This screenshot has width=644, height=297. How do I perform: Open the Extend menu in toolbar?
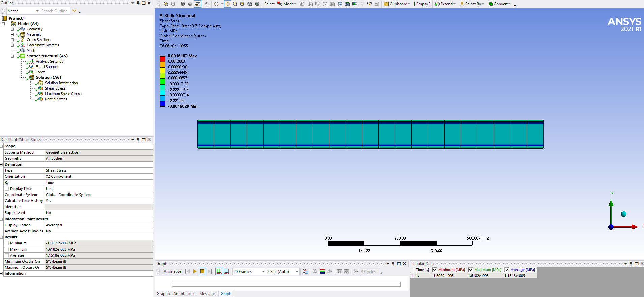(445, 4)
